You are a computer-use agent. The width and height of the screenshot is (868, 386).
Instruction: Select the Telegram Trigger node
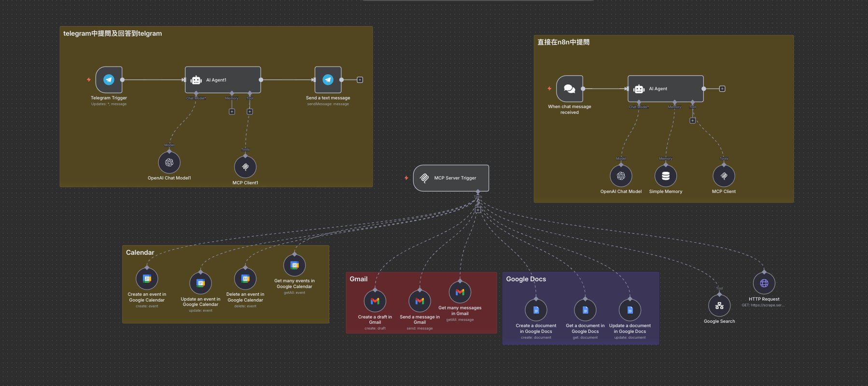point(109,80)
